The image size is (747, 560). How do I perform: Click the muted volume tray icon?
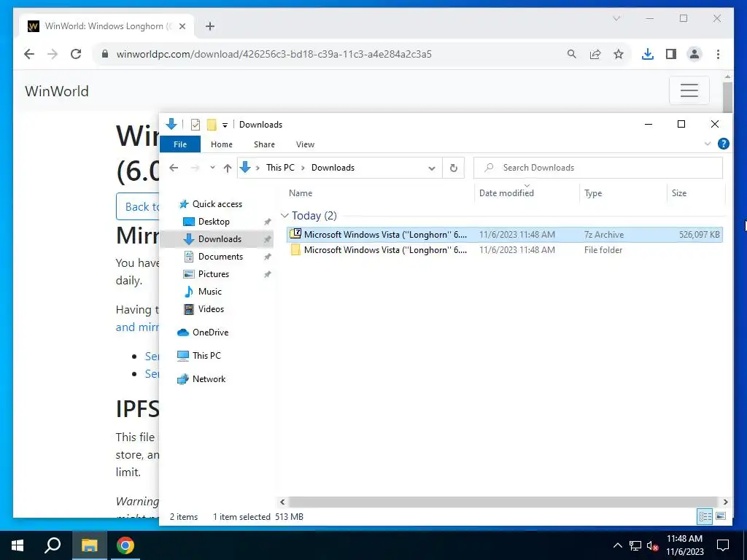coord(652,545)
